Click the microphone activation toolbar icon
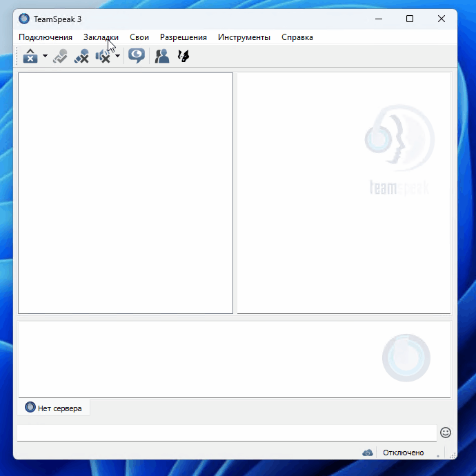Image resolution: width=476 pixels, height=476 pixels. [60, 56]
